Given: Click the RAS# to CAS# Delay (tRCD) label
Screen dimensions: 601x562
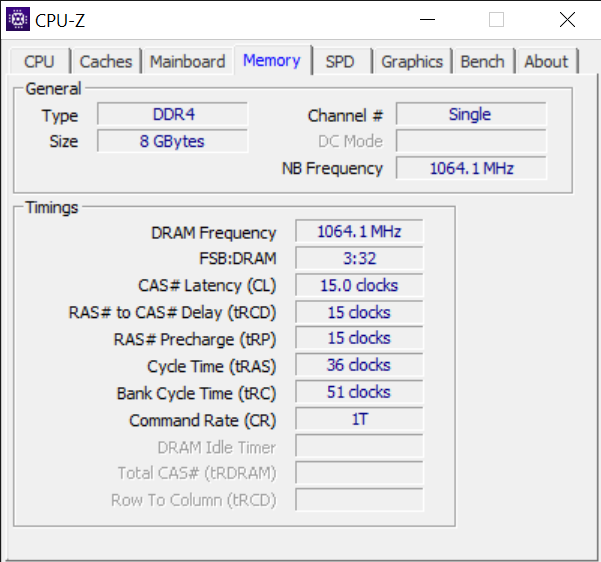Looking at the screenshot, I should [x=172, y=313].
